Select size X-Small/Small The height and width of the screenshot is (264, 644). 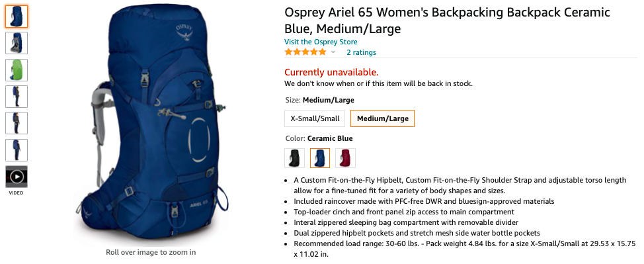pos(315,118)
